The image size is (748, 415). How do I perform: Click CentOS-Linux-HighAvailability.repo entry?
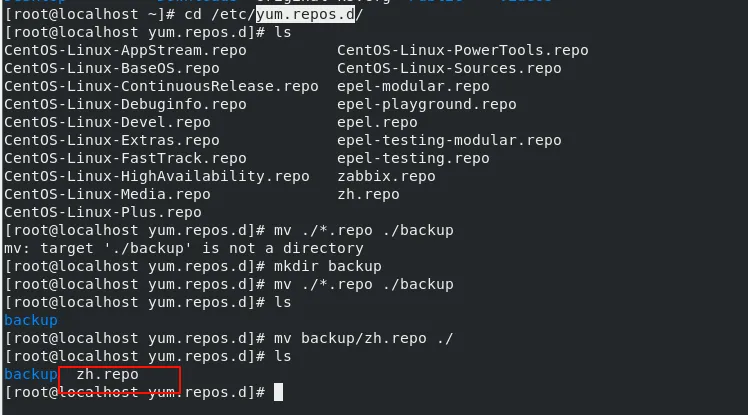[x=157, y=176]
